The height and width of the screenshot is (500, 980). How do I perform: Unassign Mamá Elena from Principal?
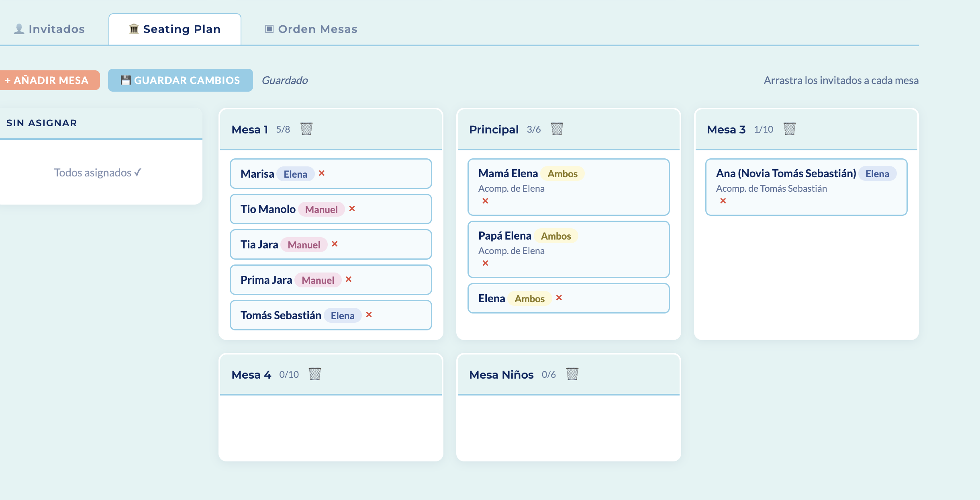click(485, 201)
